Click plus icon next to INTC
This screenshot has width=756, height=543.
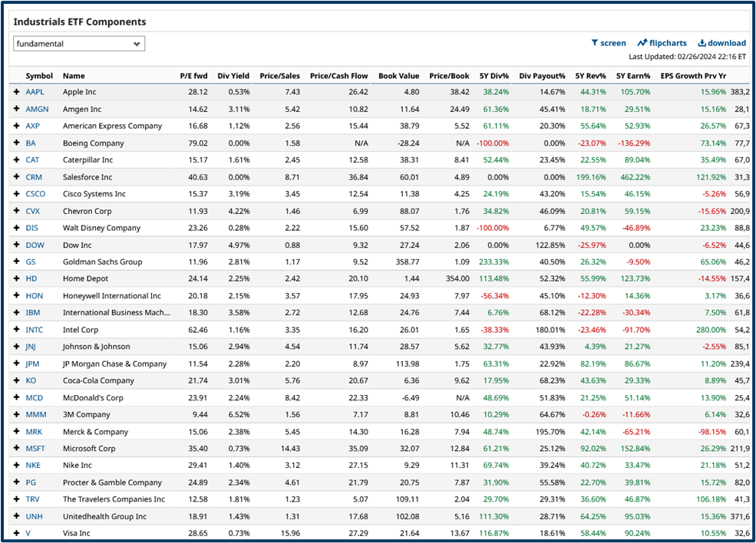[16, 330]
